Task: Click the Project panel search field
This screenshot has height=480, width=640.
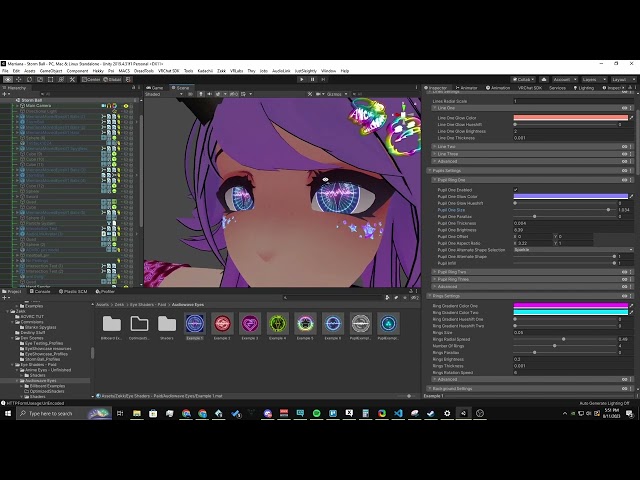Action: coord(332,298)
